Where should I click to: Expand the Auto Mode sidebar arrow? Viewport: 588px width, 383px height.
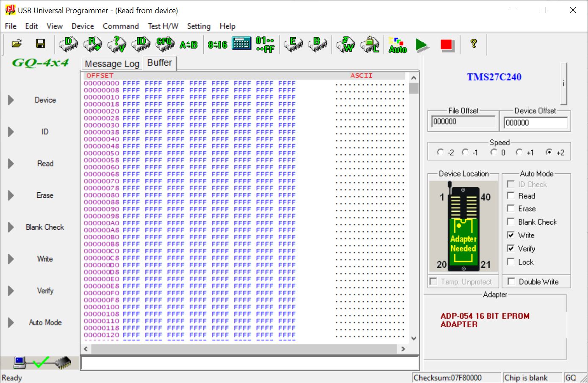[x=11, y=322]
